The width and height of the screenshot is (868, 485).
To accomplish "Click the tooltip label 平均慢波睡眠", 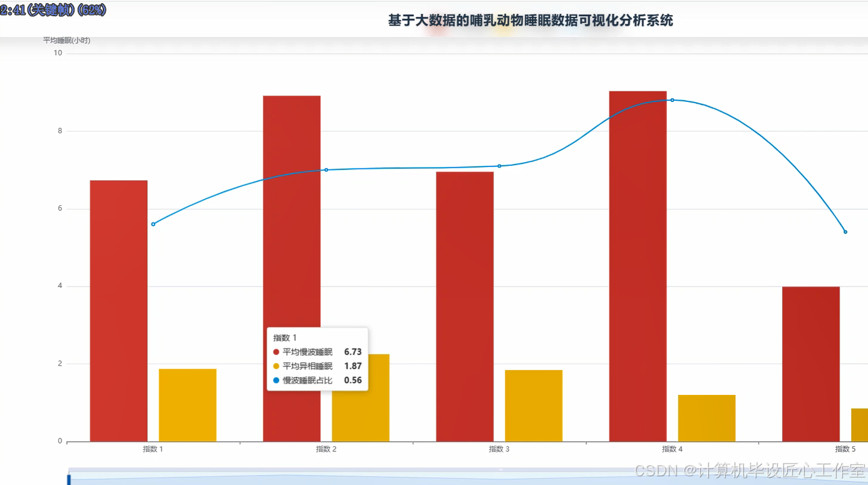I will [307, 352].
